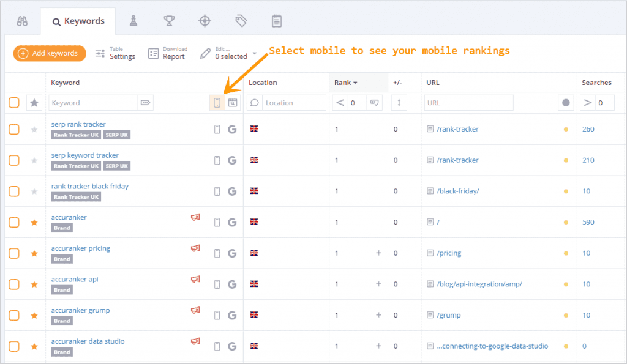Open the rank change filter arrows
The height and width of the screenshot is (364, 627).
coord(399,103)
